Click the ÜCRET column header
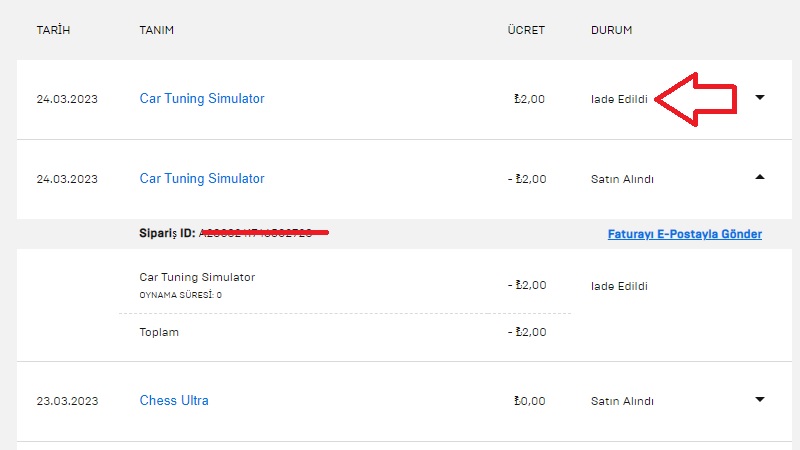Image resolution: width=800 pixels, height=450 pixels. [x=526, y=30]
